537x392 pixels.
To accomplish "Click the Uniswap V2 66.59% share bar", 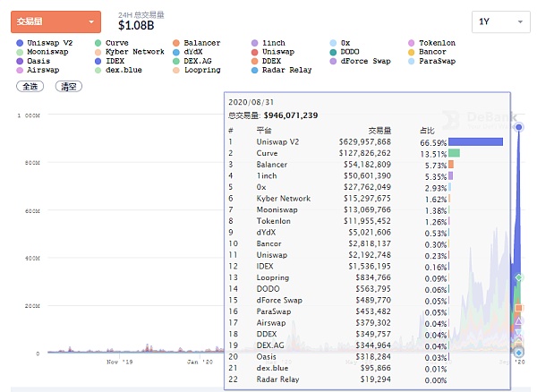I will (475, 141).
